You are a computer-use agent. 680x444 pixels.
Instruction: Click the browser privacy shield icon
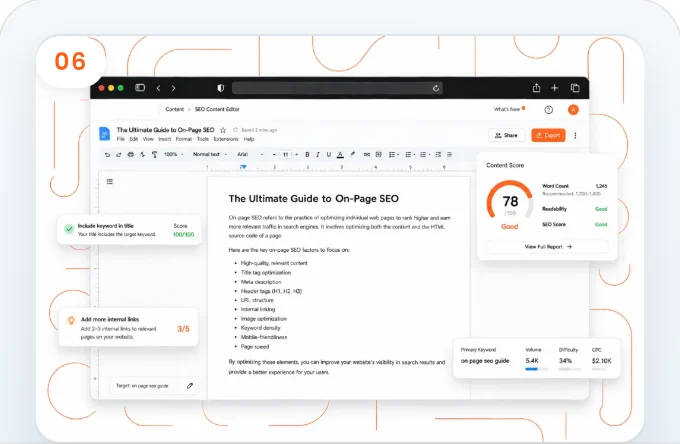[221, 88]
